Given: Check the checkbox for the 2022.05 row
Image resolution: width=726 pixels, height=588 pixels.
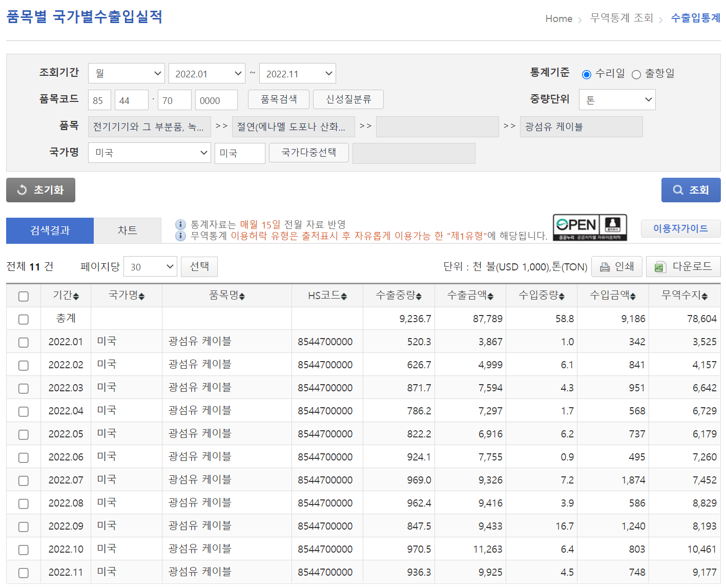Looking at the screenshot, I should click(x=23, y=434).
